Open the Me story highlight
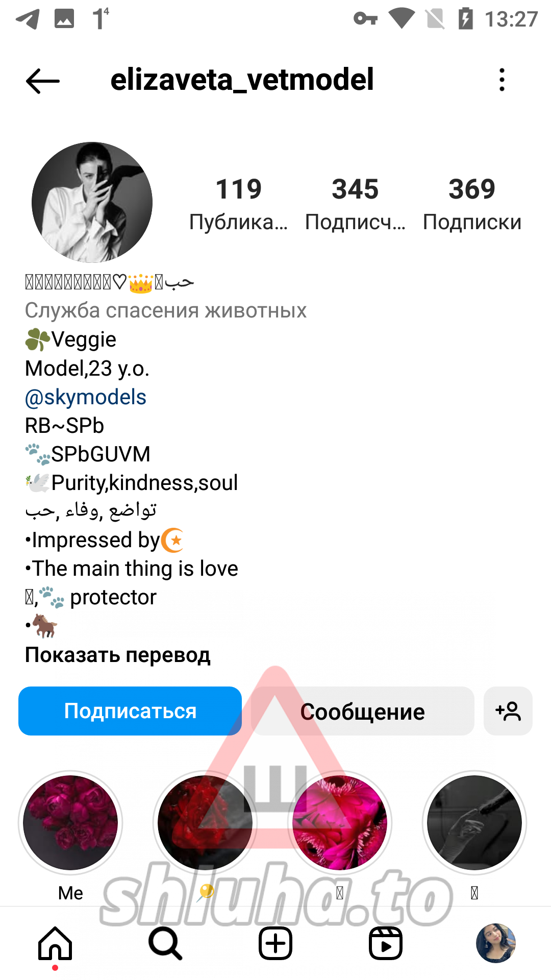This screenshot has height=980, width=551. click(x=70, y=823)
